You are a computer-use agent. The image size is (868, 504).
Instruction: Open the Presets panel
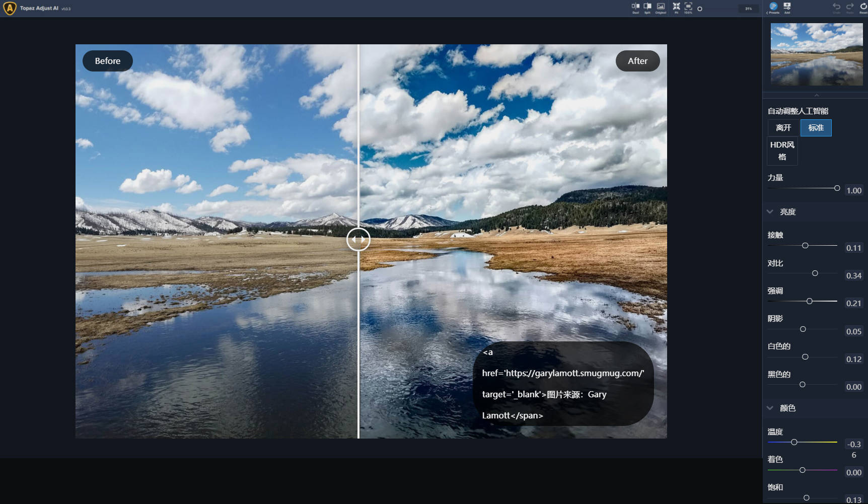click(773, 8)
